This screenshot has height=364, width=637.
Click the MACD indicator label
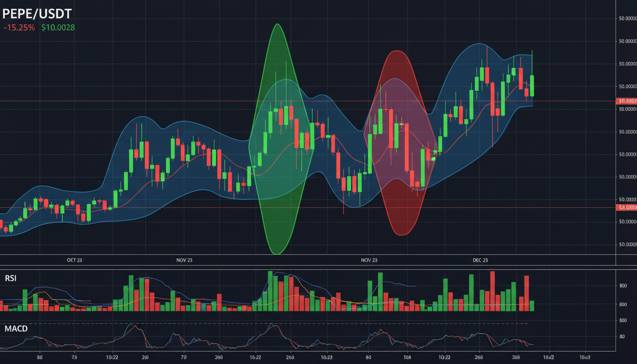pyautogui.click(x=16, y=328)
